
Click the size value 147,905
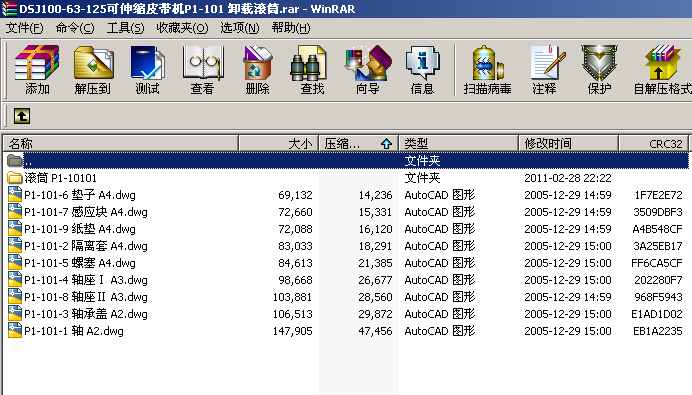(293, 331)
